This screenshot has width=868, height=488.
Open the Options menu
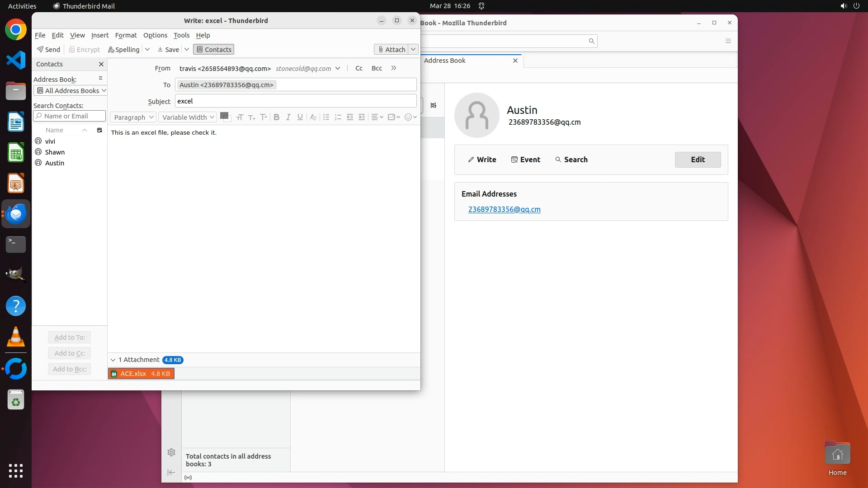pos(155,35)
